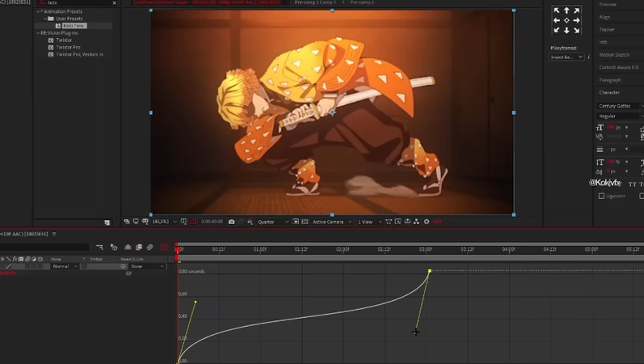Select the Twixtor Pro effect
The height and width of the screenshot is (364, 644).
(x=68, y=47)
